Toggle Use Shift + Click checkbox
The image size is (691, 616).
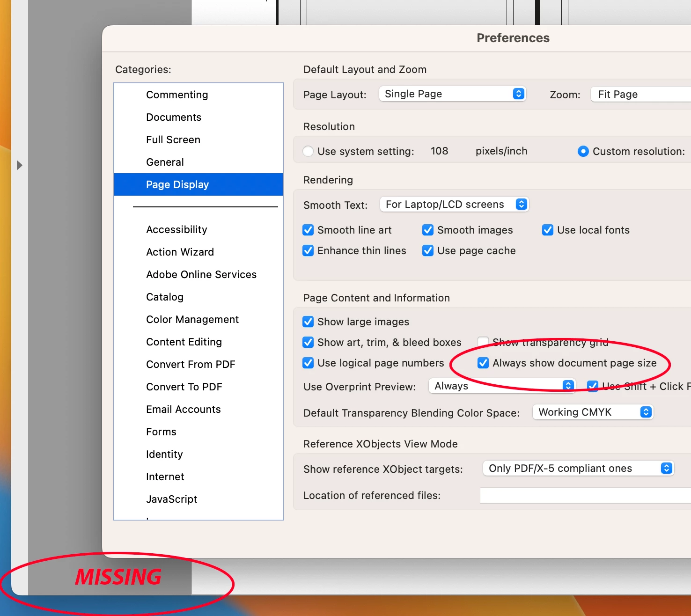point(593,386)
